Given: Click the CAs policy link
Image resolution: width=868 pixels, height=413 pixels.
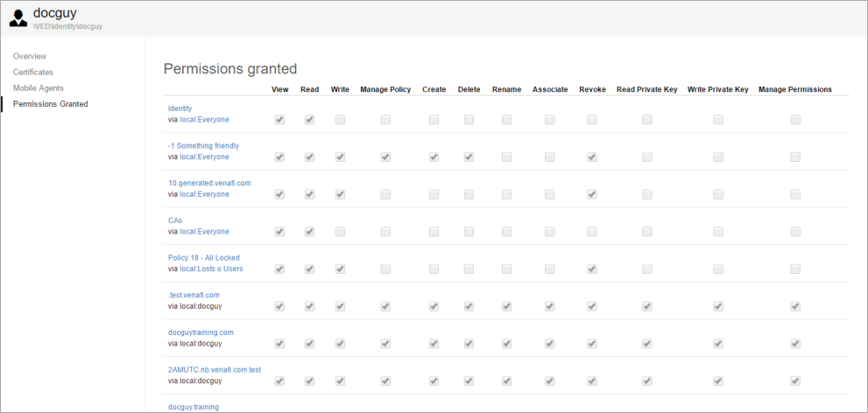Looking at the screenshot, I should click(175, 220).
